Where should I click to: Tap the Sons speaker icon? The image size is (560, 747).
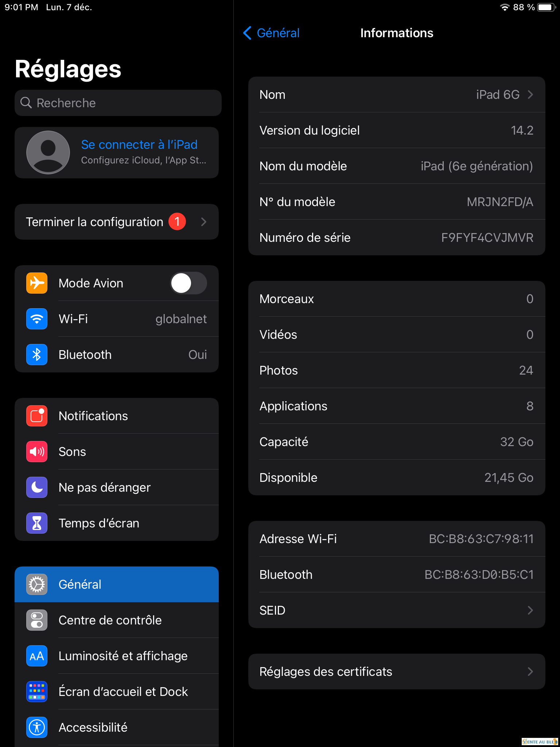click(x=37, y=452)
